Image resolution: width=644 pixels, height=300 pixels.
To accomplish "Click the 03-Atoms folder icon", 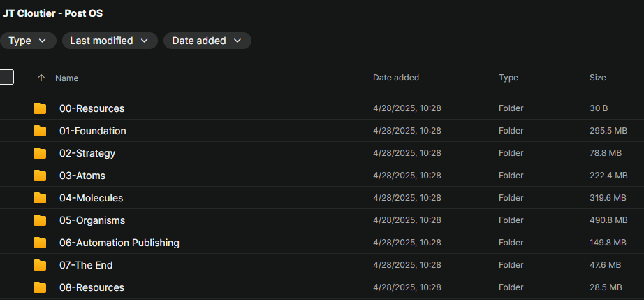I will 40,176.
